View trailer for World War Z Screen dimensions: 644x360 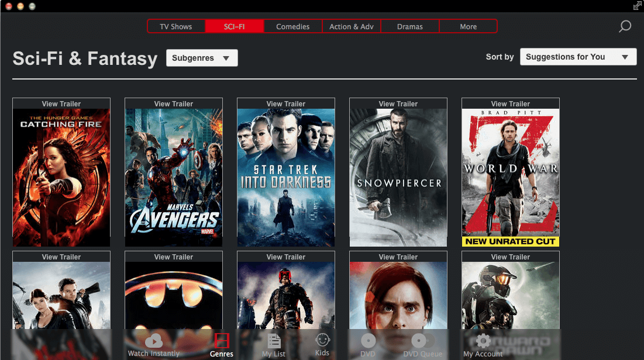pos(511,104)
